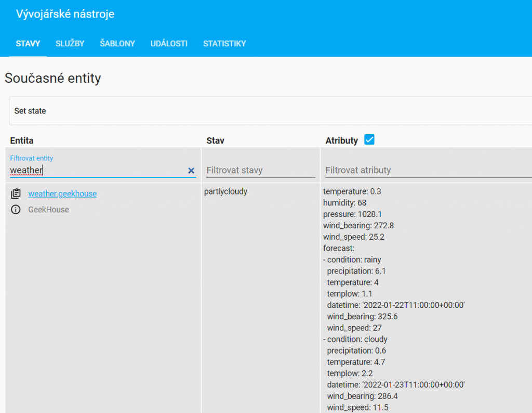Go to the UDÁLOSTI tab
The height and width of the screenshot is (413, 532).
[169, 44]
